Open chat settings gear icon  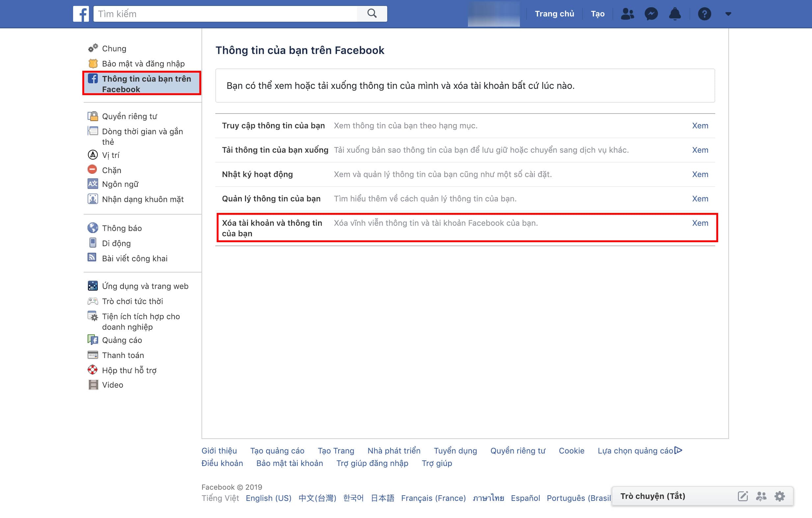pyautogui.click(x=780, y=496)
